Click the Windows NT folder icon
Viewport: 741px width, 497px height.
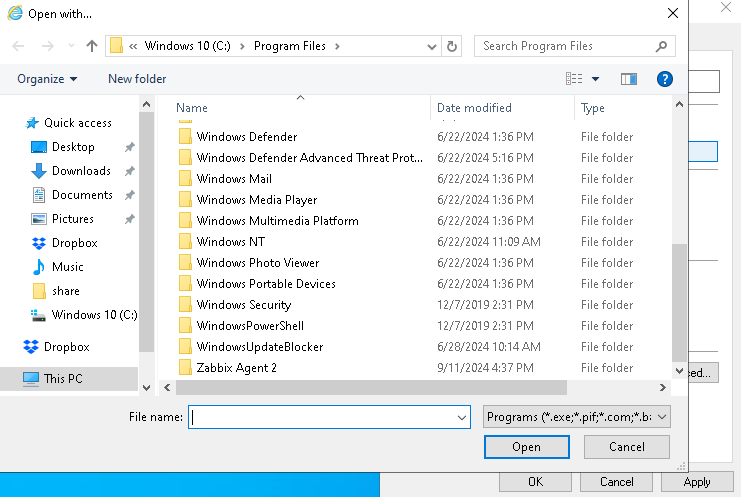click(185, 241)
